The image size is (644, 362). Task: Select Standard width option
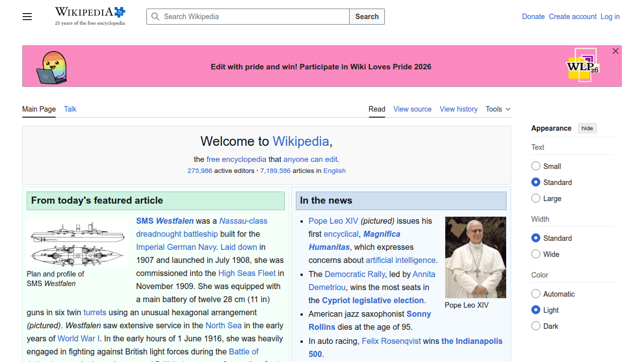[x=536, y=238]
